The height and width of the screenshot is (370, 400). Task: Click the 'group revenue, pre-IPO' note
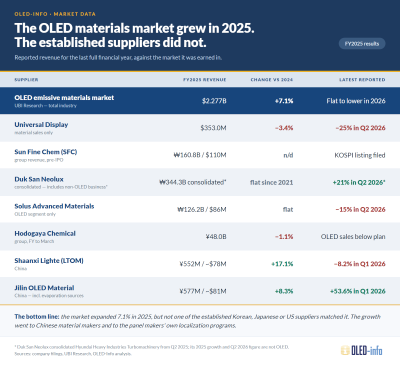point(39,160)
